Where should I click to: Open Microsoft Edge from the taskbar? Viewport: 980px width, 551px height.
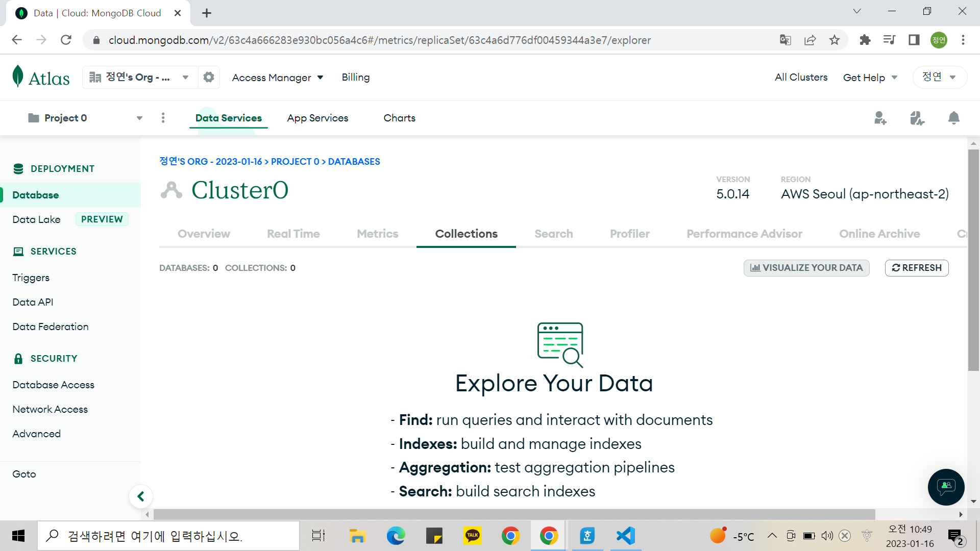pyautogui.click(x=396, y=536)
